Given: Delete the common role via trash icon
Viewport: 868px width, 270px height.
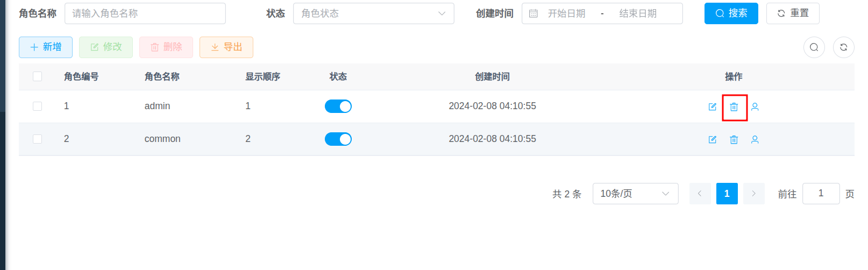Looking at the screenshot, I should pos(734,140).
